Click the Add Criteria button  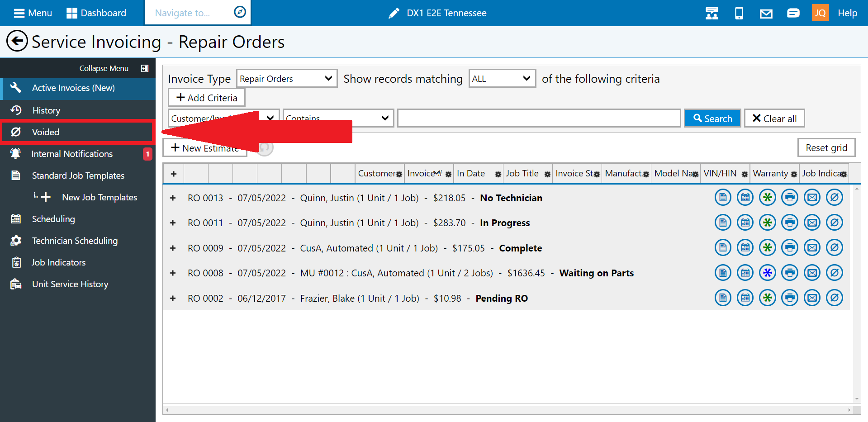click(207, 98)
